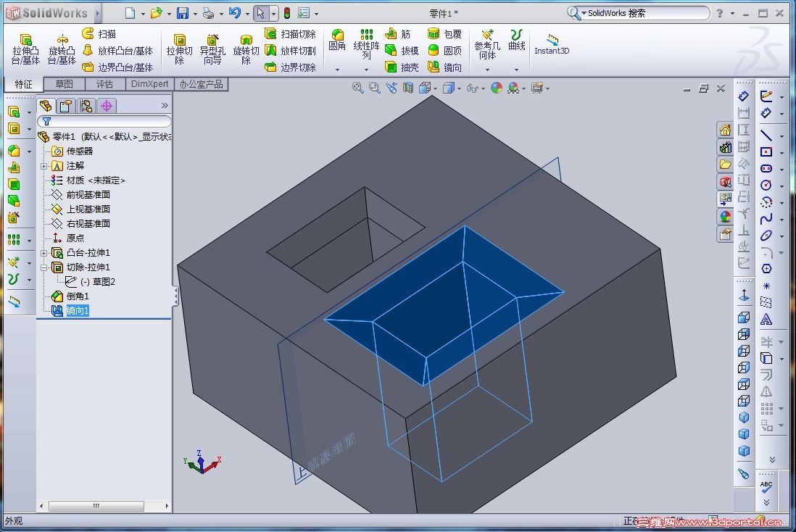The image size is (796, 532).
Task: Click the Help question mark icon
Action: tap(719, 13)
